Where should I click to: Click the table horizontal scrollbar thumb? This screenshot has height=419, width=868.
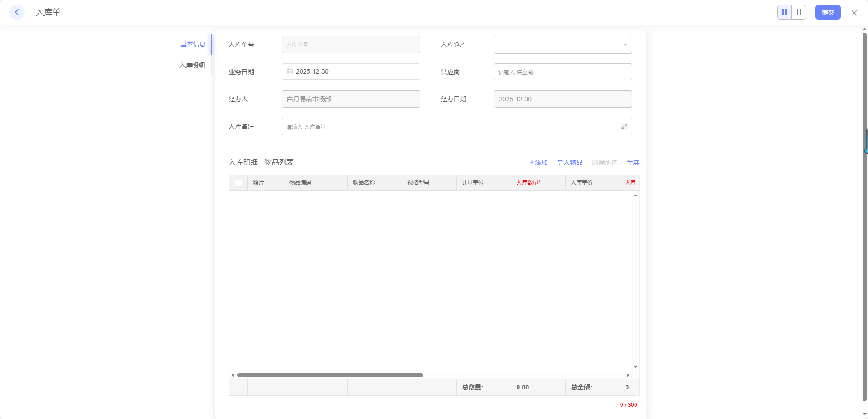(x=330, y=375)
